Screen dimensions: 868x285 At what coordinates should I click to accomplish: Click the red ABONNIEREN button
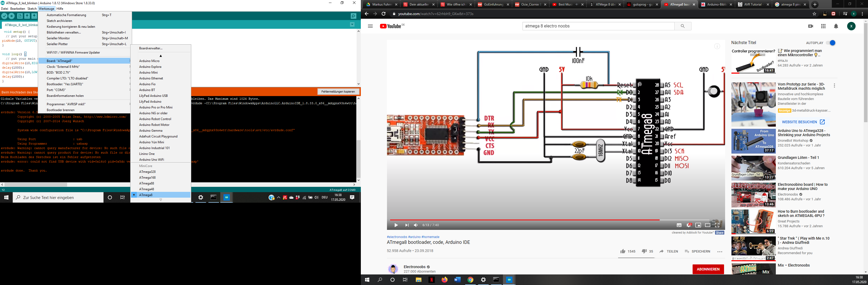[708, 269]
